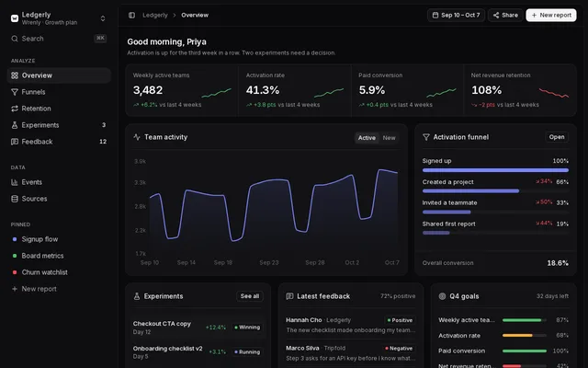Click the Sources database icon
Screen dimensions: 588x368
(x=15, y=199)
